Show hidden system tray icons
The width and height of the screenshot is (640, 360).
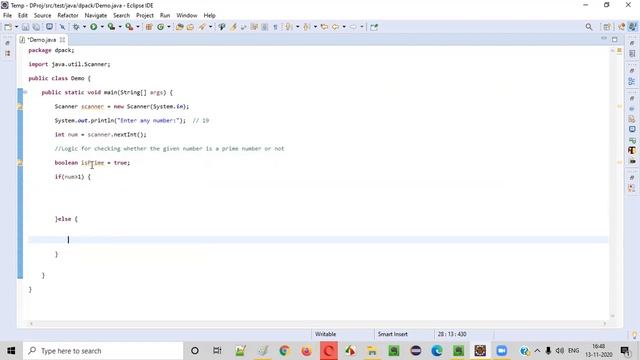click(x=537, y=351)
